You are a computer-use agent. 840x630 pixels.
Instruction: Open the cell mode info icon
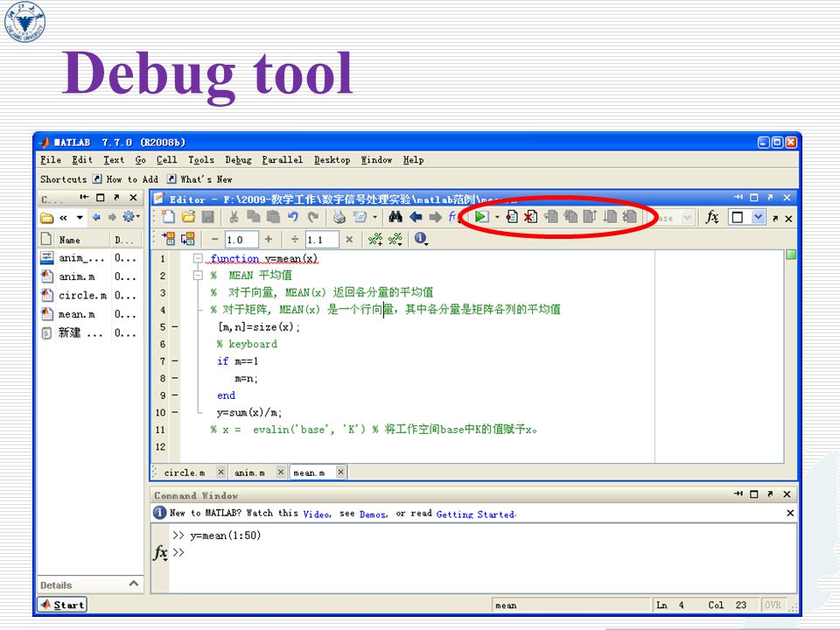[x=421, y=239]
